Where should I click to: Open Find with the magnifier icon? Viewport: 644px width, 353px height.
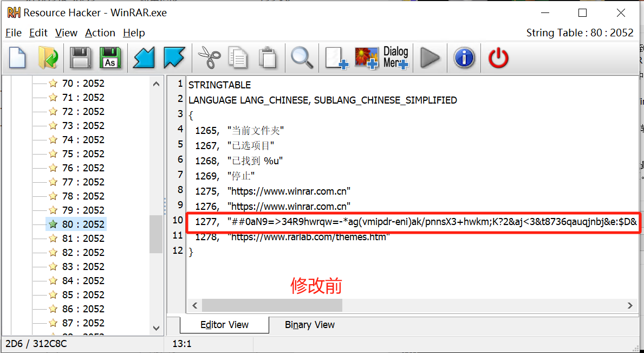302,57
